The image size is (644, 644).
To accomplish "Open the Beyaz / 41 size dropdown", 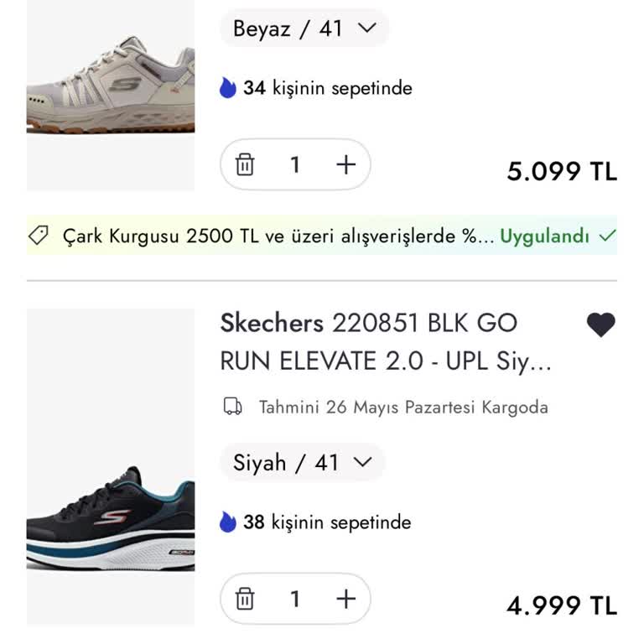I will pyautogui.click(x=304, y=29).
